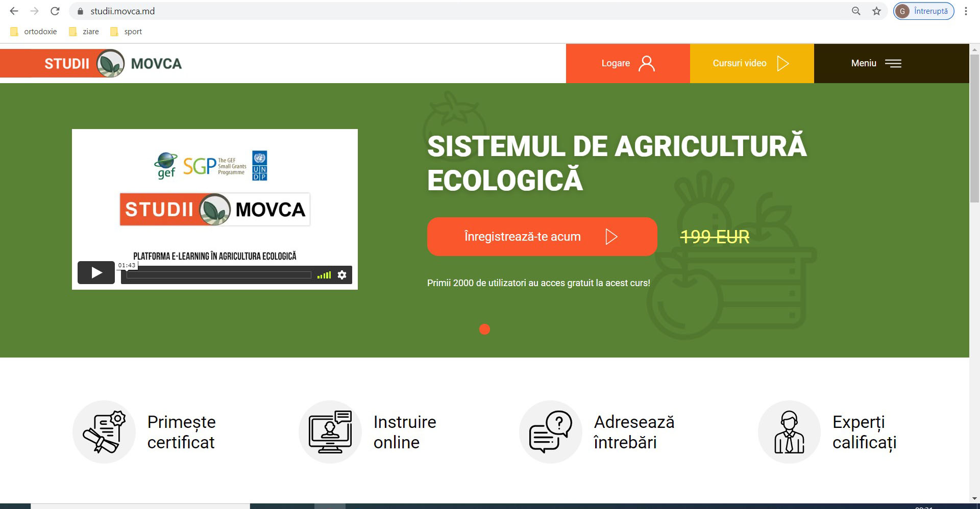Select the orange carousel dot
Image resolution: width=980 pixels, height=509 pixels.
[x=485, y=329]
